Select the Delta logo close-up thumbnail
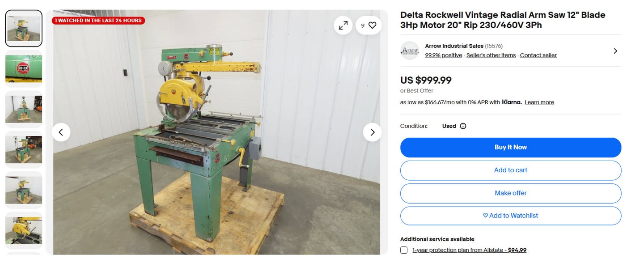644x259 pixels. [x=24, y=68]
